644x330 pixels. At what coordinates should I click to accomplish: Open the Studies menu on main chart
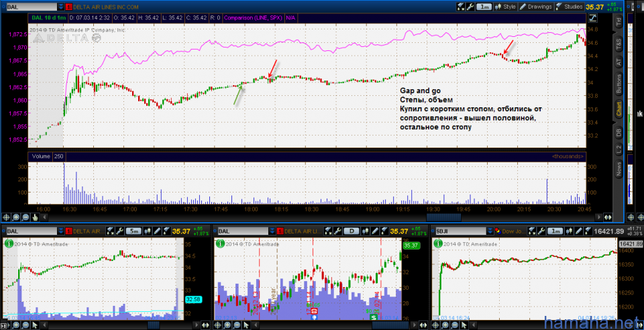[x=570, y=7]
